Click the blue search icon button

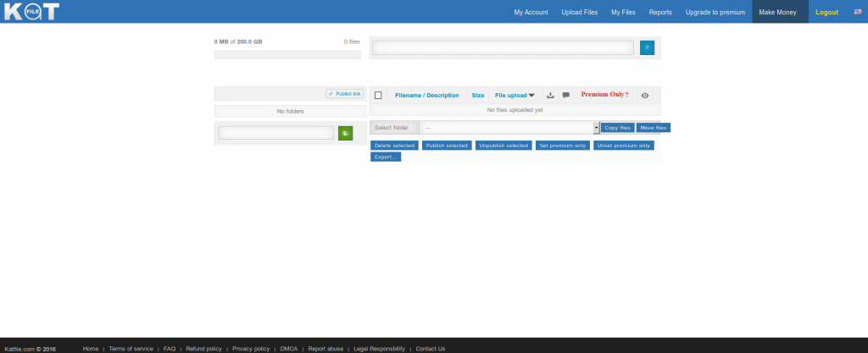(x=647, y=48)
